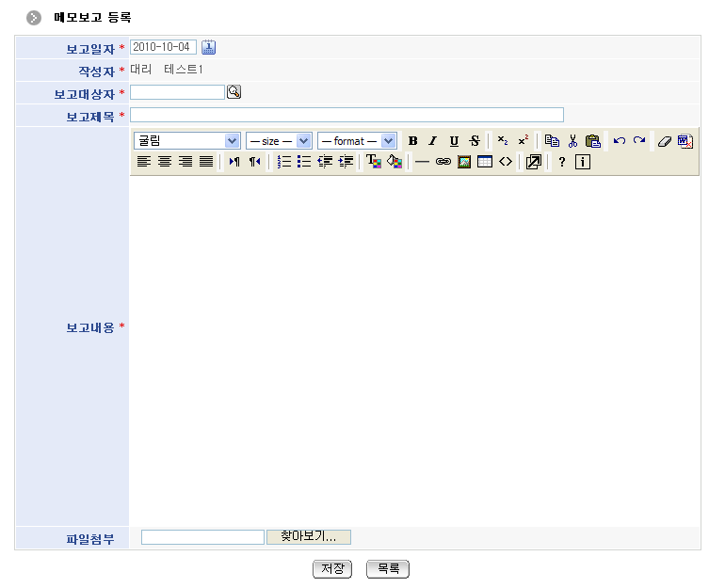Open the font family dropdown showing 굴림
The width and height of the screenshot is (725, 588).
[187, 141]
